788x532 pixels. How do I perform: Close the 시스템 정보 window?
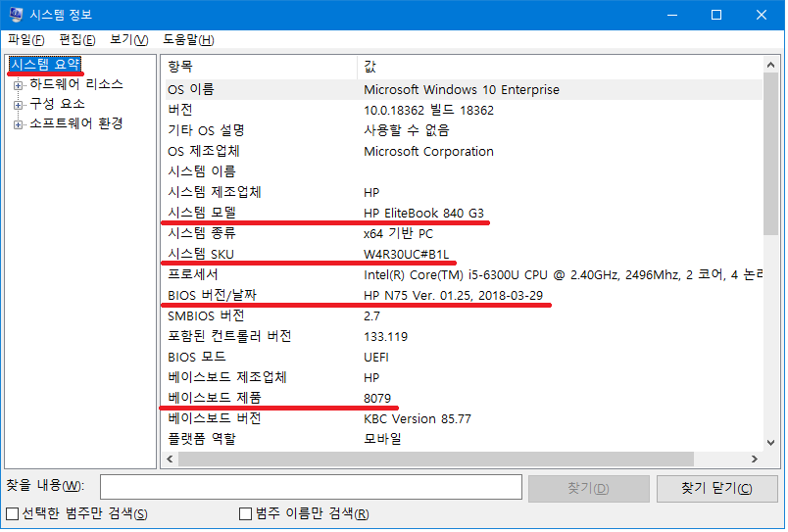coord(761,15)
